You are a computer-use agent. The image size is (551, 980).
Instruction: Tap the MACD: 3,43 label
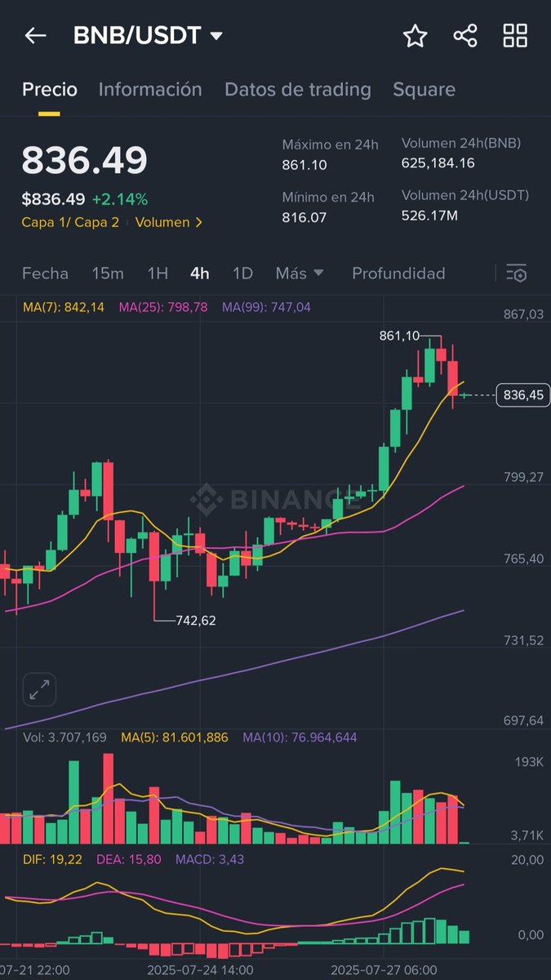tap(210, 859)
